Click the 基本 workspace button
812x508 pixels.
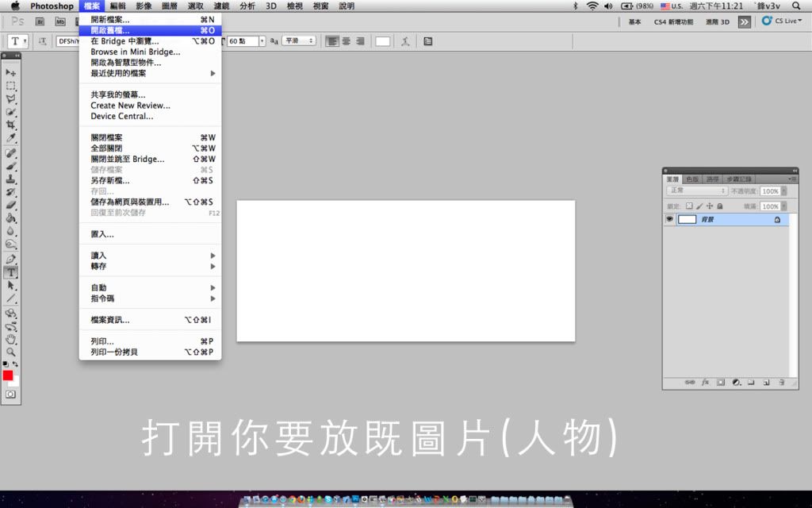pyautogui.click(x=634, y=22)
